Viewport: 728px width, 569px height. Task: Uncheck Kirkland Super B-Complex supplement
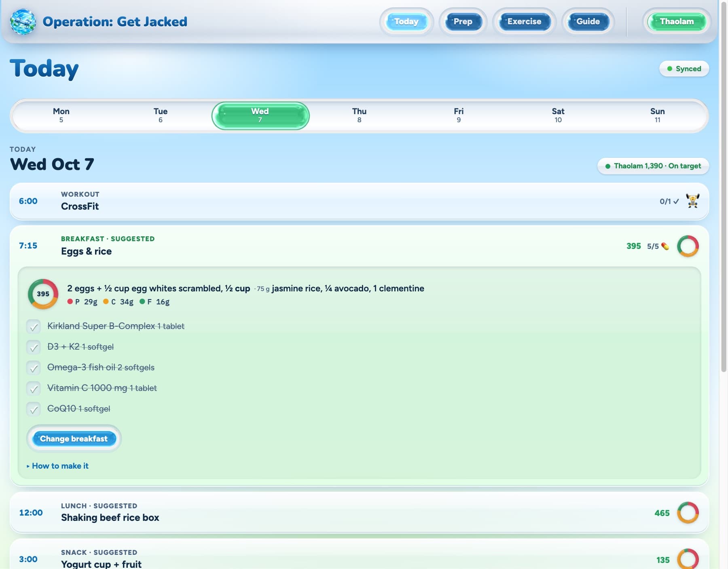34,326
